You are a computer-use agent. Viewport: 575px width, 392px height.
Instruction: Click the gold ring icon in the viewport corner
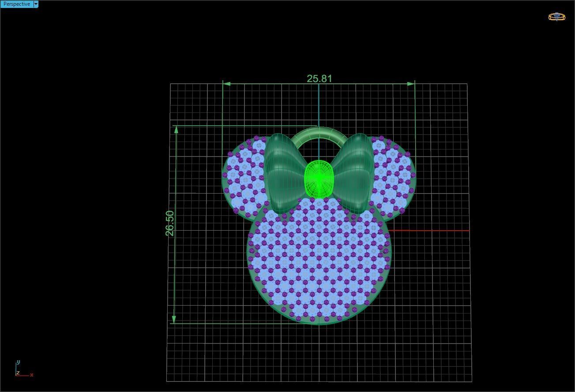tap(556, 16)
